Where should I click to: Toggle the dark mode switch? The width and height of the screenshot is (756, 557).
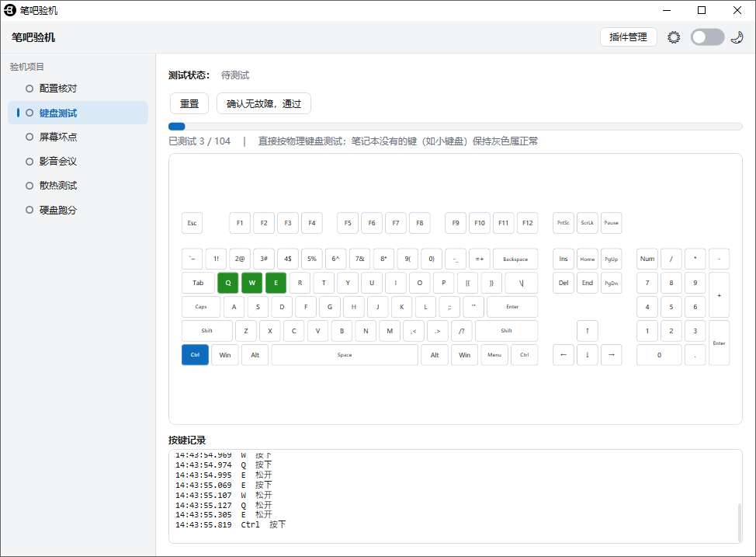coord(707,37)
